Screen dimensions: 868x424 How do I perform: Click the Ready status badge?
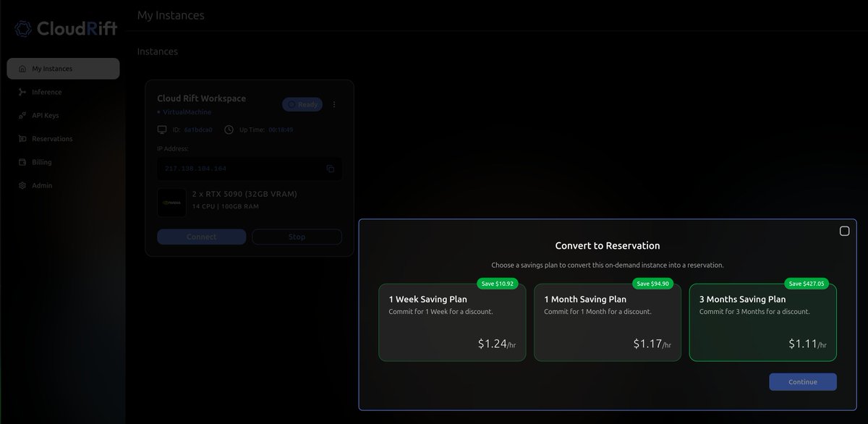point(302,104)
